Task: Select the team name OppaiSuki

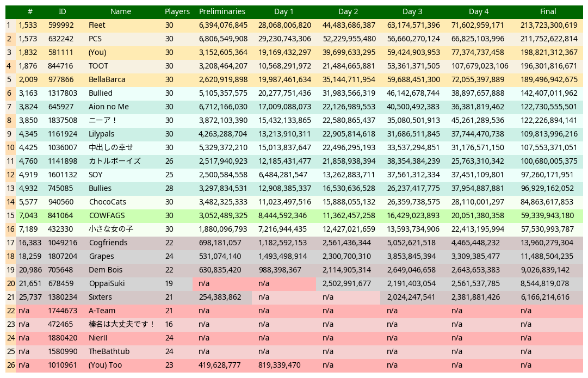Action: 107,283
